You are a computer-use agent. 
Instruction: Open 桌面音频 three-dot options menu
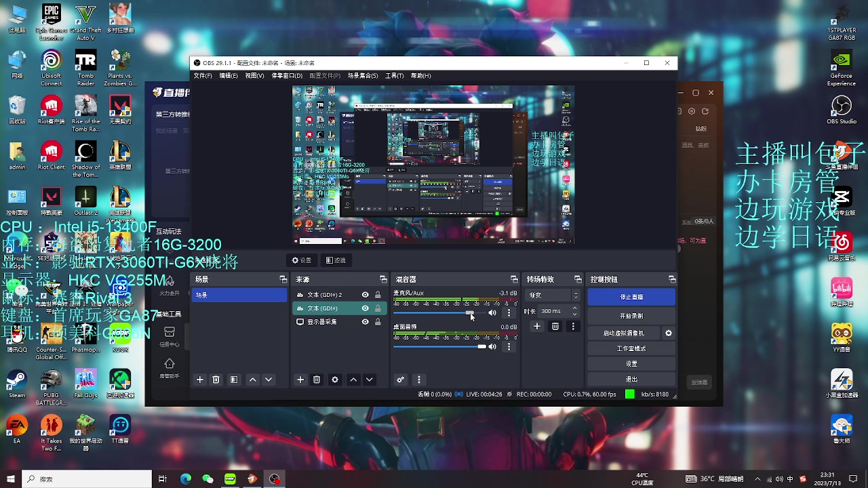point(509,347)
